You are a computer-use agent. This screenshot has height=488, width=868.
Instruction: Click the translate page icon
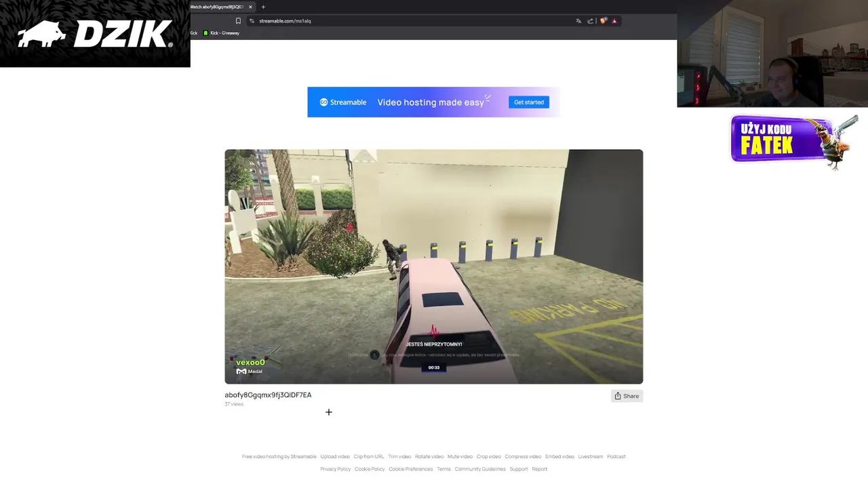pyautogui.click(x=578, y=21)
